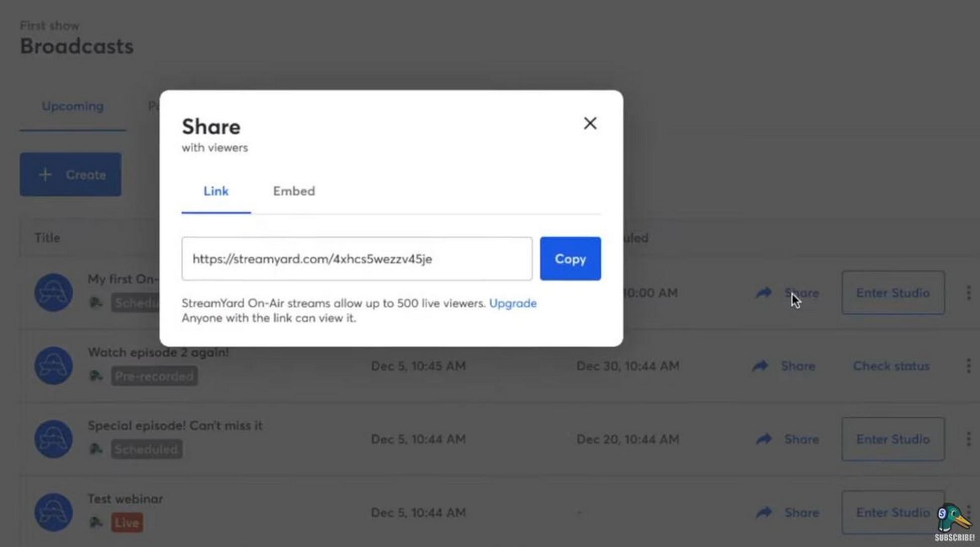Viewport: 980px width, 547px height.
Task: Select the streamyard.com share URL field
Action: click(357, 258)
